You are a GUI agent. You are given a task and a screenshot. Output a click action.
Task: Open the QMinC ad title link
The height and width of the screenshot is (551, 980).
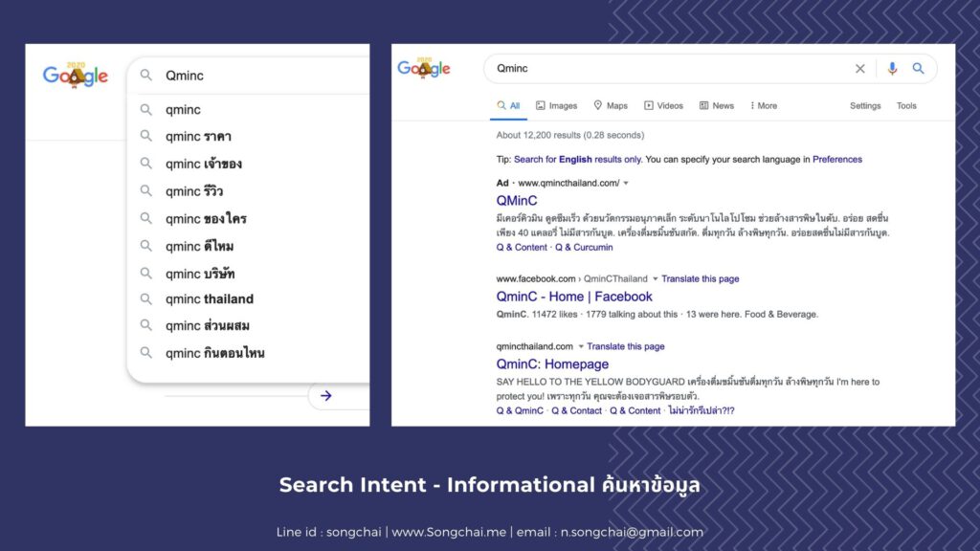pyautogui.click(x=516, y=201)
